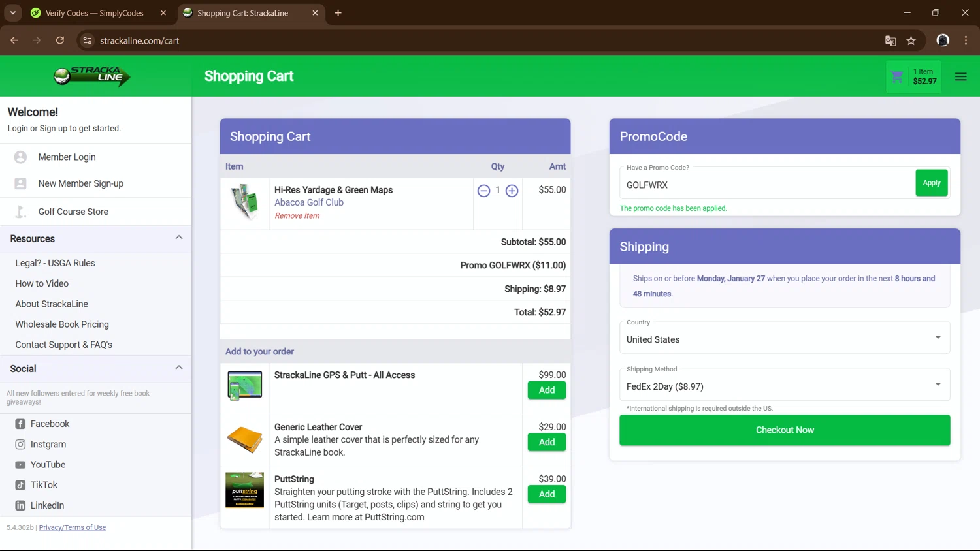Click the Instagram social icon
Screen dimensions: 980x551
pyautogui.click(x=20, y=444)
